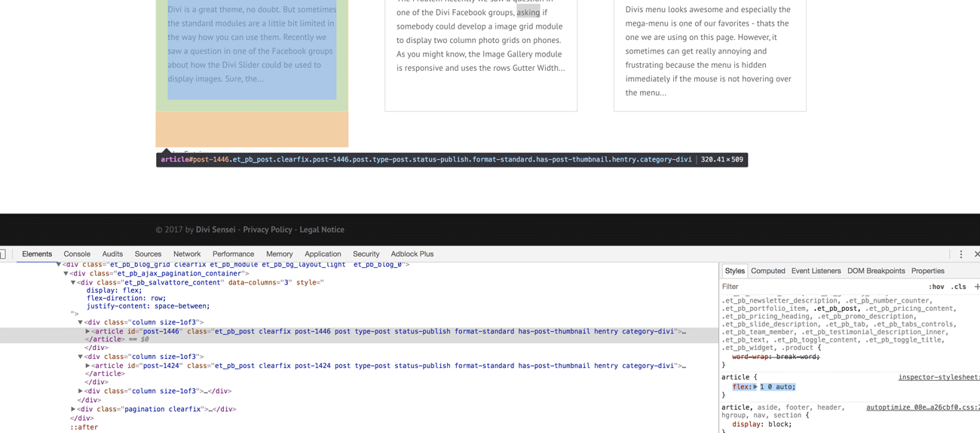The height and width of the screenshot is (433, 980).
Task: Click the Legal Notice footer link
Action: (x=322, y=229)
